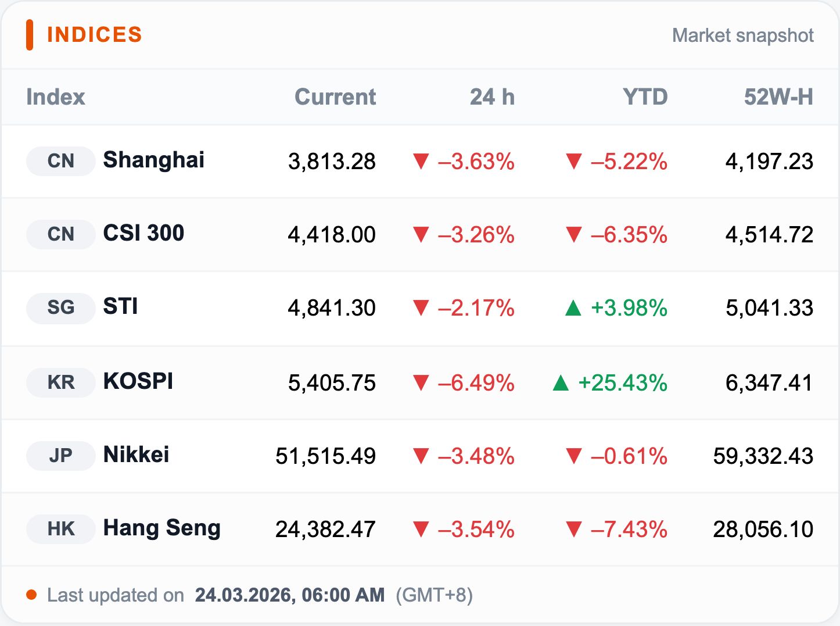Click the 52W-H column header
This screenshot has width=840, height=626.
[x=778, y=97]
